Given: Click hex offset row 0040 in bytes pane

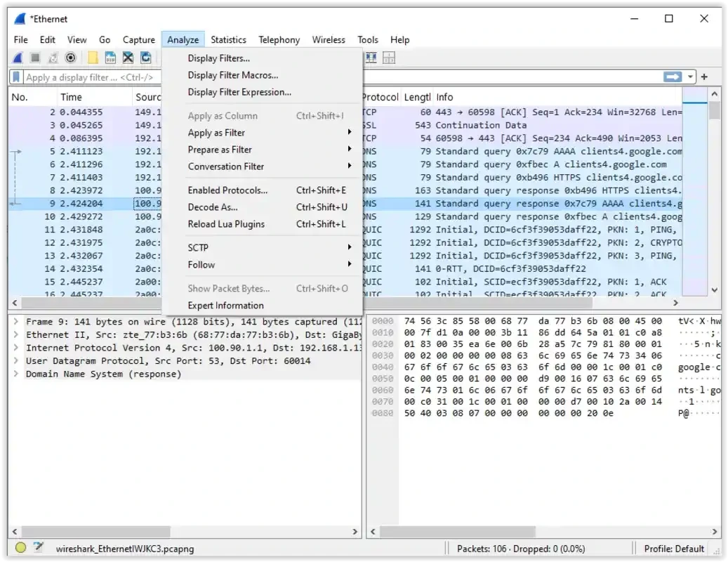Looking at the screenshot, I should coord(383,367).
